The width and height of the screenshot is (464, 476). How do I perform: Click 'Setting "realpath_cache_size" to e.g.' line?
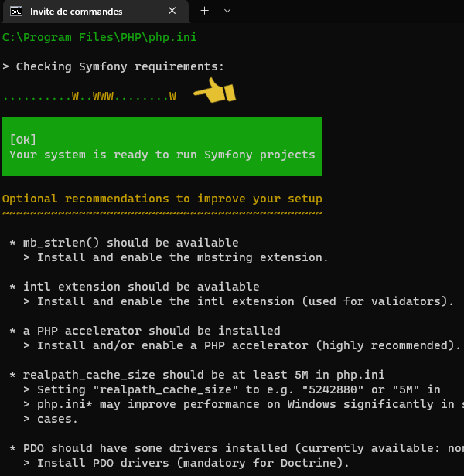[232, 389]
